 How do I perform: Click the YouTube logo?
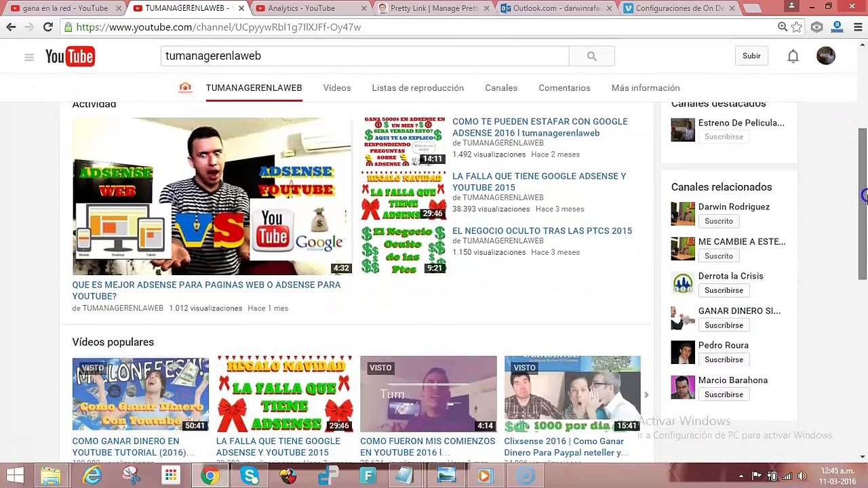pyautogui.click(x=70, y=57)
